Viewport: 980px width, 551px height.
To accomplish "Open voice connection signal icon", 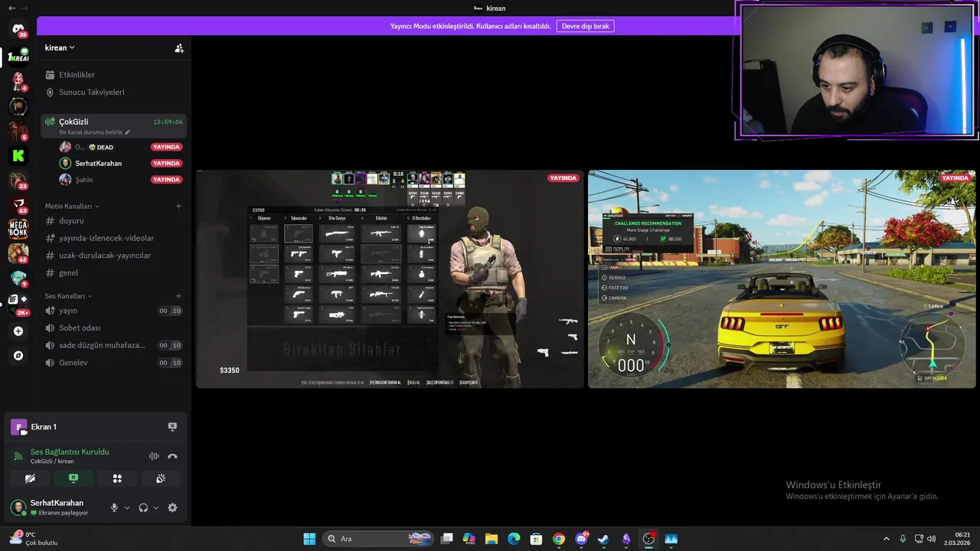I will (x=18, y=456).
